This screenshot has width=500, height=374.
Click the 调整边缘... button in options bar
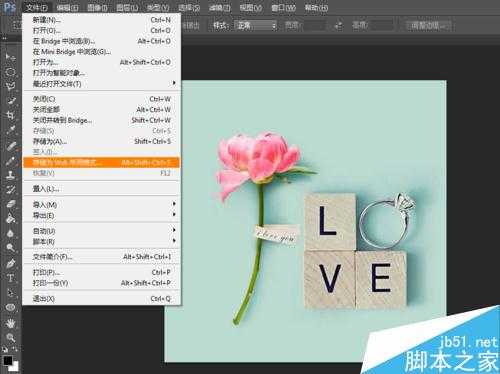(429, 26)
